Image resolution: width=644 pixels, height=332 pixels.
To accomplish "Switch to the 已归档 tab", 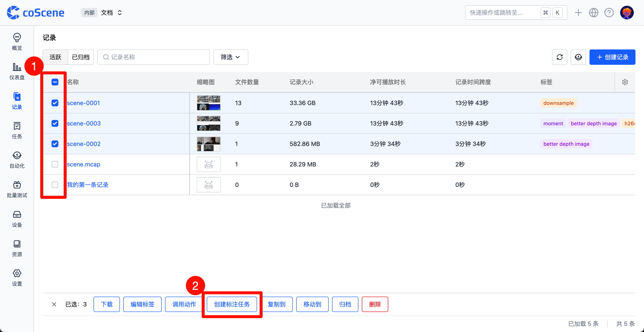I will (x=80, y=57).
